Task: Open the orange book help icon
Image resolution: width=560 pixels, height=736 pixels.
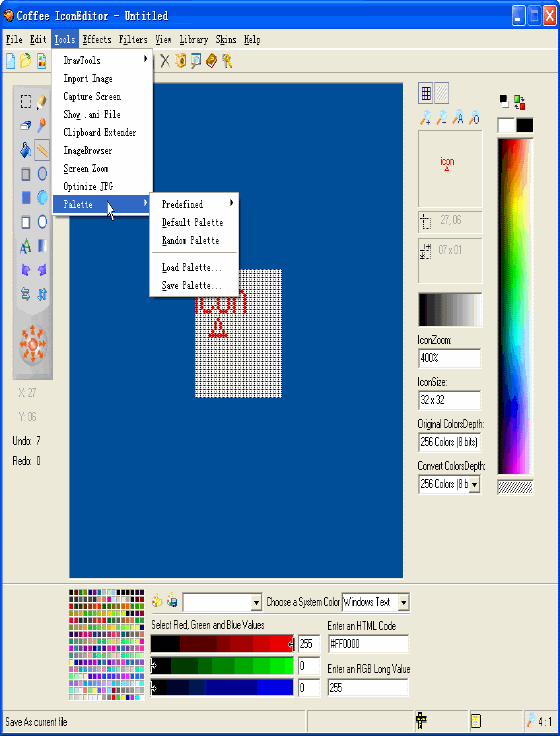Action: (211, 61)
